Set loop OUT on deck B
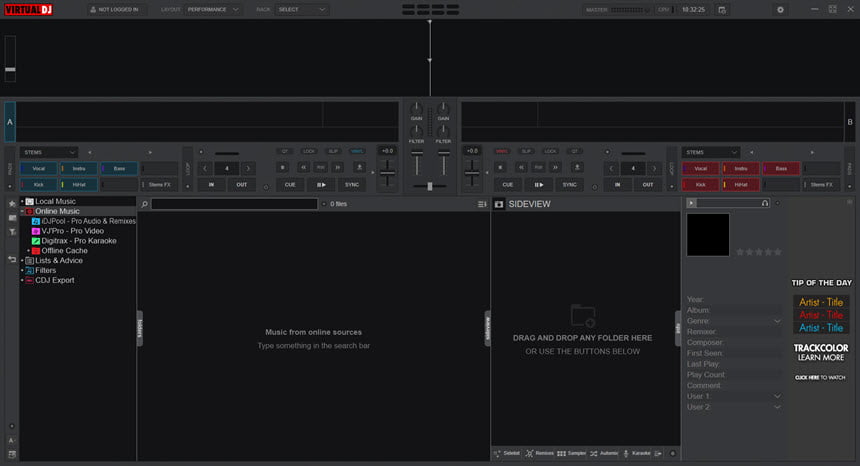The width and height of the screenshot is (860, 466). (648, 185)
